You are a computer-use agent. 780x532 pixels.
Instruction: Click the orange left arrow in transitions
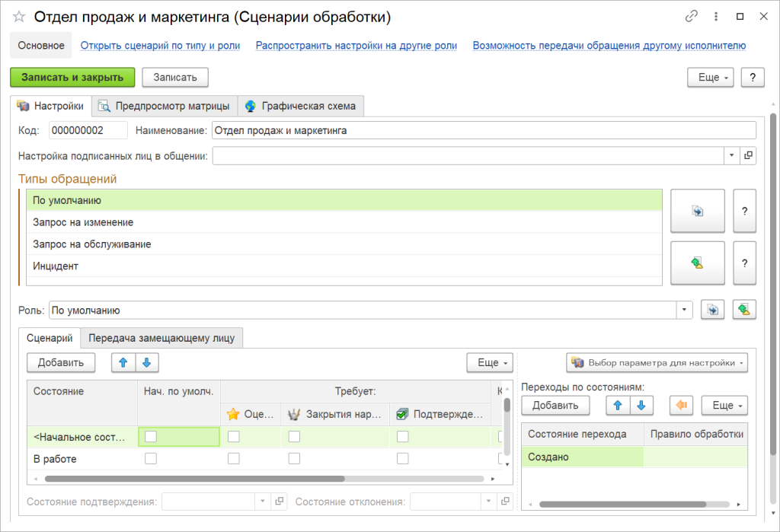tap(681, 405)
